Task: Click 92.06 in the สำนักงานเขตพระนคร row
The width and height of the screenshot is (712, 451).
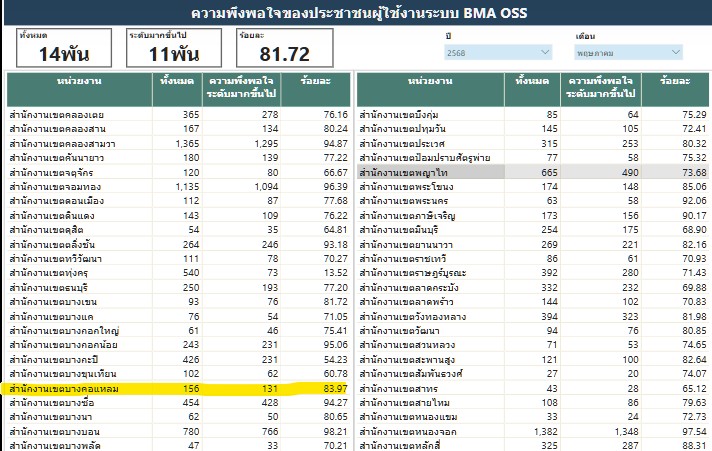Action: click(694, 201)
